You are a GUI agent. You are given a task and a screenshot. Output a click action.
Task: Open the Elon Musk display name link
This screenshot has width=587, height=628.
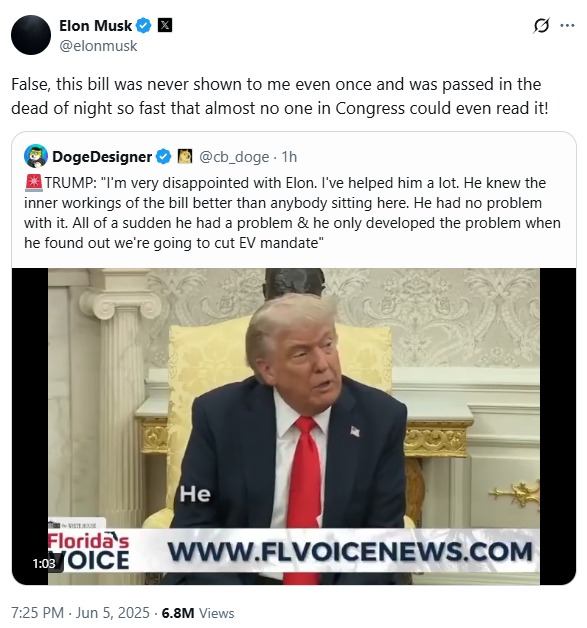coord(95,26)
